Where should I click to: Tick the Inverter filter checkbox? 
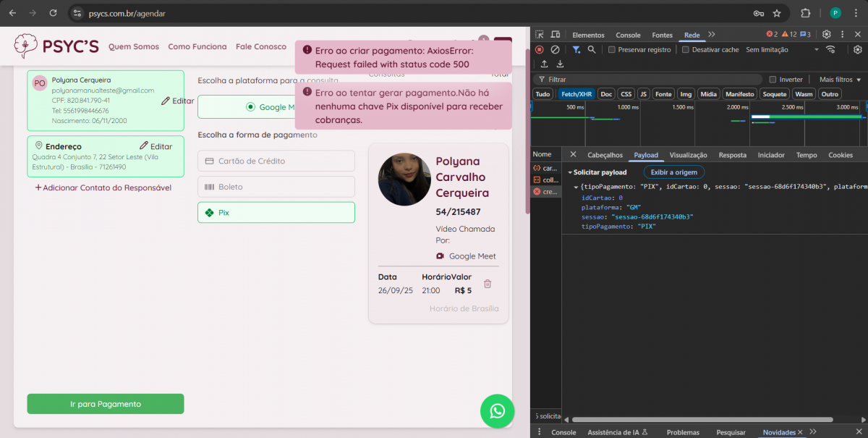[x=773, y=80]
